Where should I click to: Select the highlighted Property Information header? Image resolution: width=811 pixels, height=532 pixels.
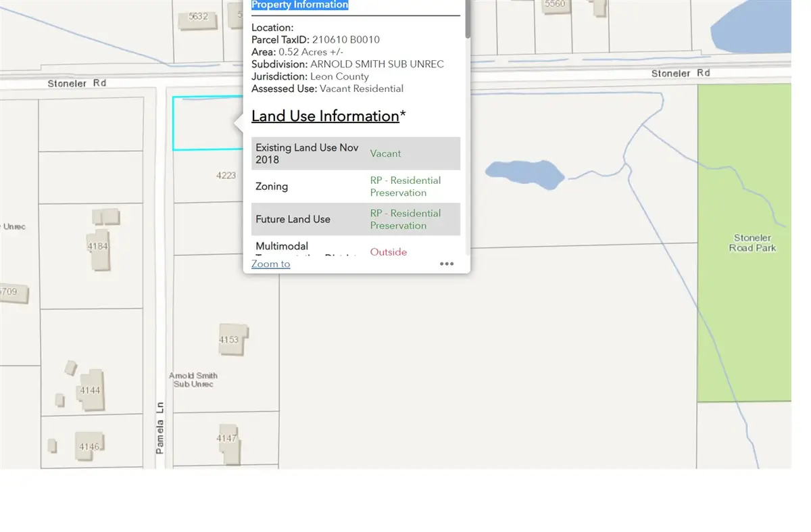pyautogui.click(x=300, y=5)
